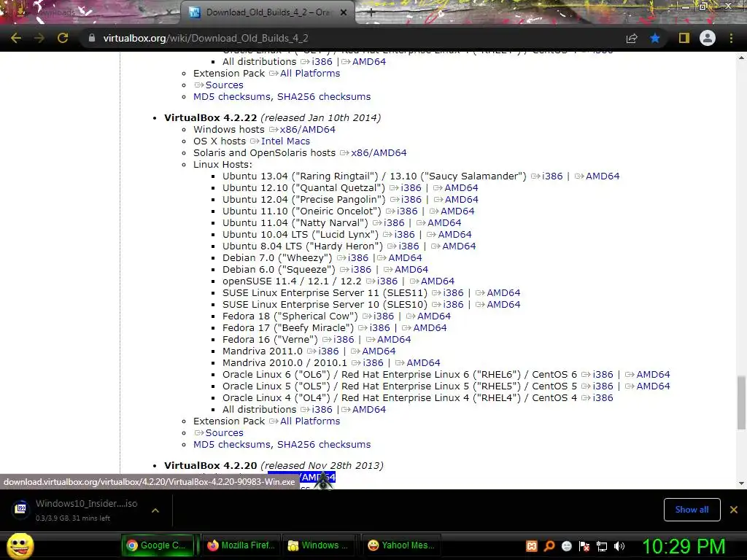Click the scrollbar down arrow
The width and height of the screenshot is (747, 560).
click(741, 484)
